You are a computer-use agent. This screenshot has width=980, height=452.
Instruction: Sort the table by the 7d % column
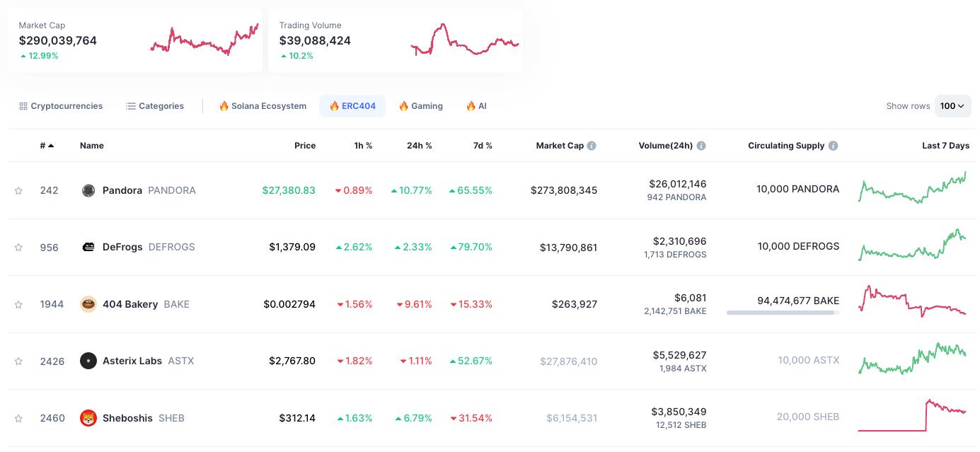point(483,146)
